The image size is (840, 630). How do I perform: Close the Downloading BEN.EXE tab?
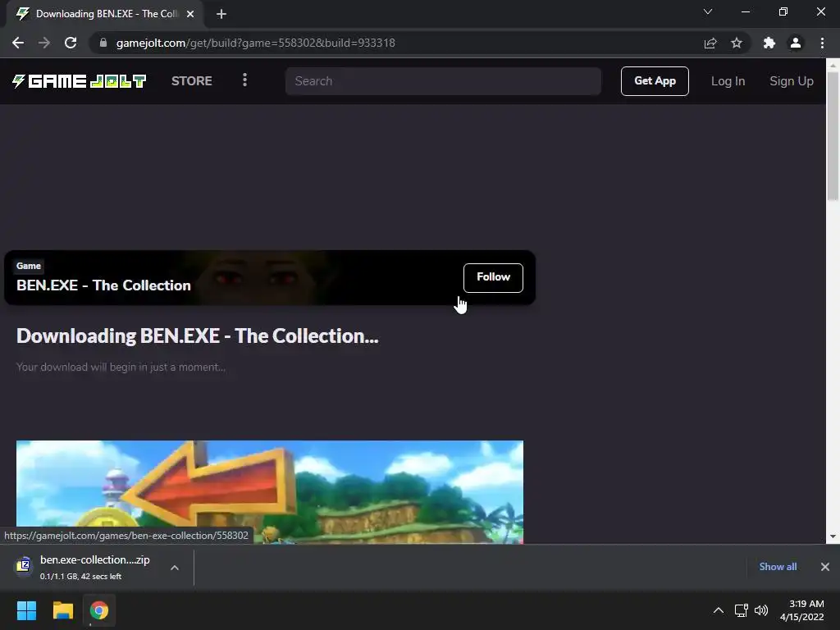click(x=190, y=14)
